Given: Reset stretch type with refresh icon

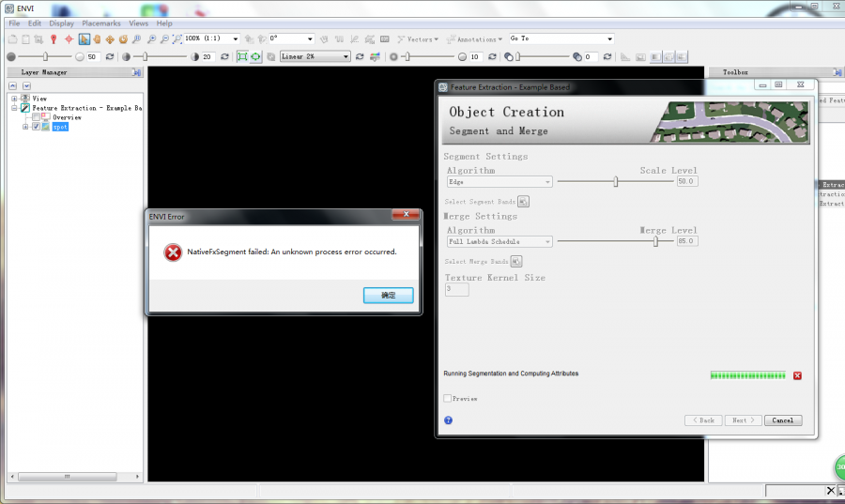Looking at the screenshot, I should (360, 56).
